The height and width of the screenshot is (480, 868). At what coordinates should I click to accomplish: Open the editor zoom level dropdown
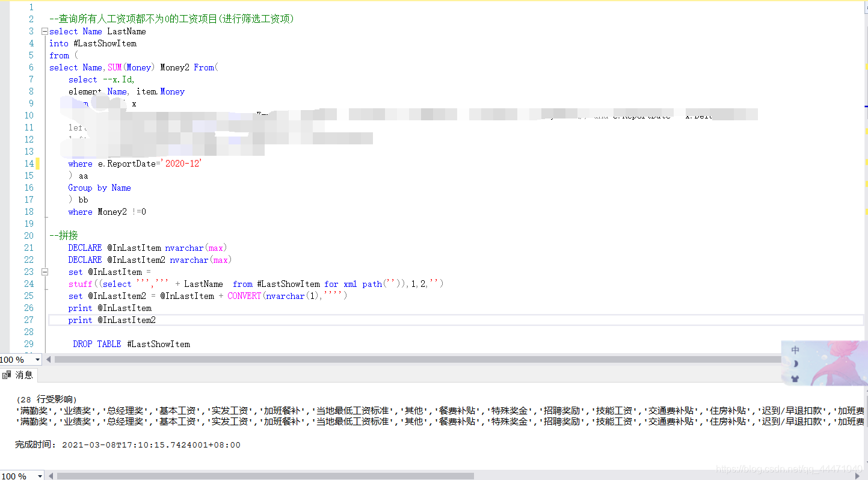[x=37, y=359]
